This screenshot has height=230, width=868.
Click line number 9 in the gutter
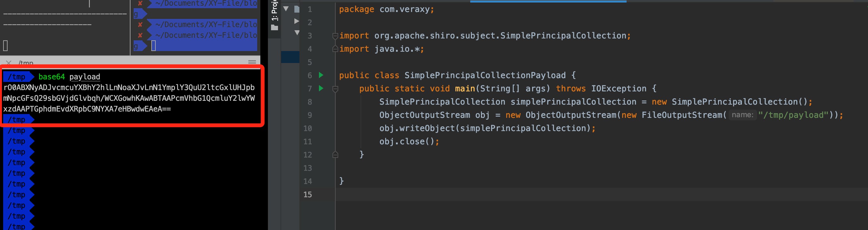pyautogui.click(x=309, y=115)
